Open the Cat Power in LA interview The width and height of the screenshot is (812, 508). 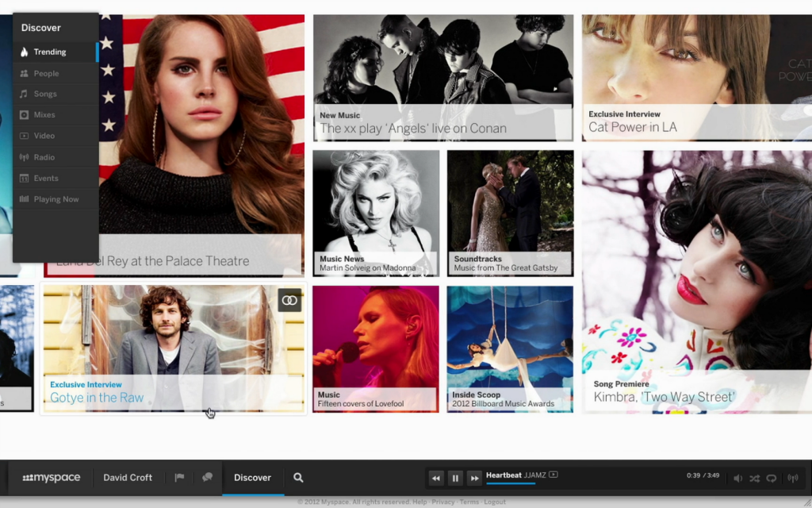coord(696,78)
